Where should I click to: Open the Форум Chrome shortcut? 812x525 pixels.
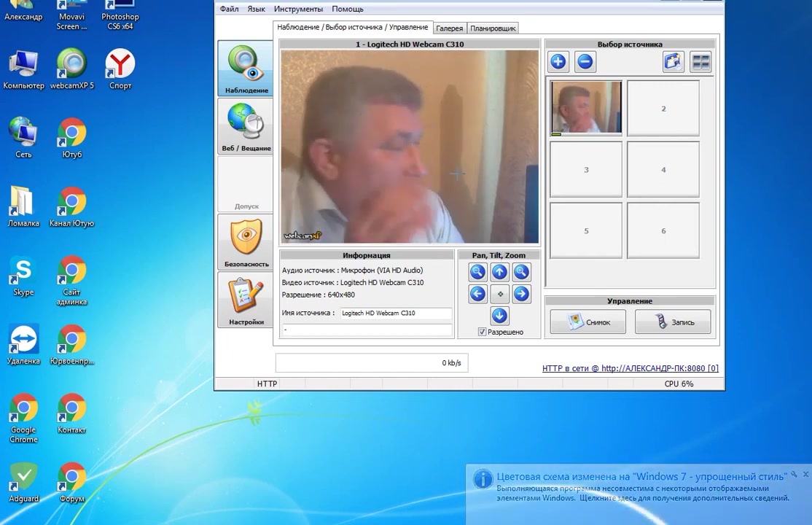point(72,483)
